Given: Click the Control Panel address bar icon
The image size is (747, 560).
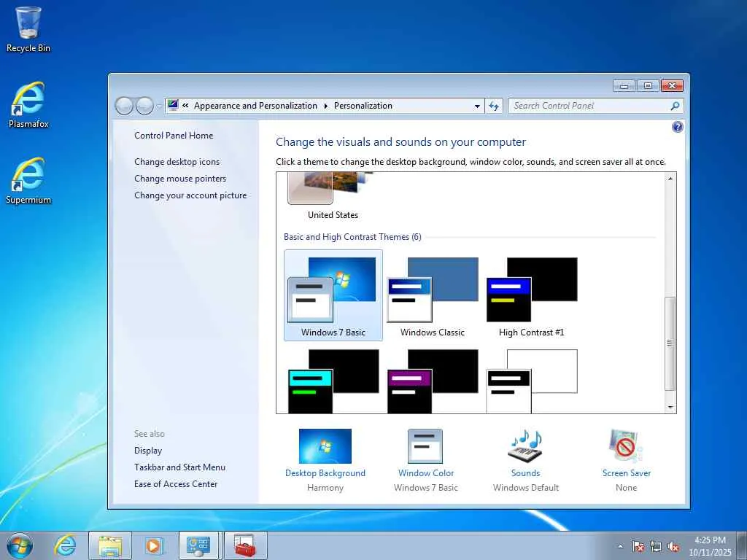Looking at the screenshot, I should [x=173, y=105].
